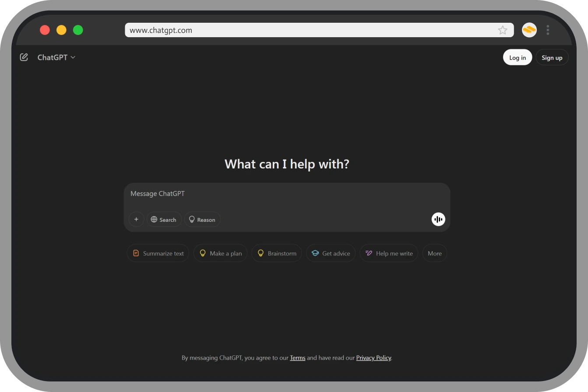The height and width of the screenshot is (392, 588).
Task: Toggle the Search web option
Action: [x=164, y=219]
